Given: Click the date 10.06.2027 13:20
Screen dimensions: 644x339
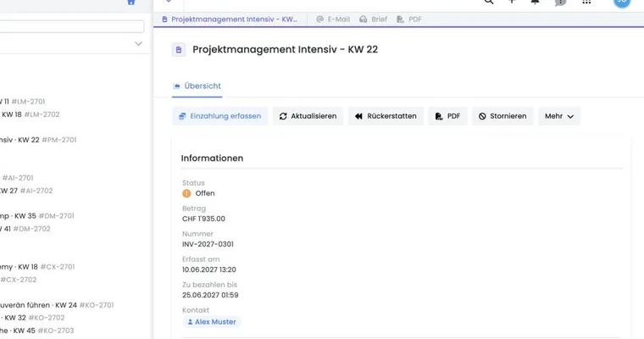Looking at the screenshot, I should point(209,270).
